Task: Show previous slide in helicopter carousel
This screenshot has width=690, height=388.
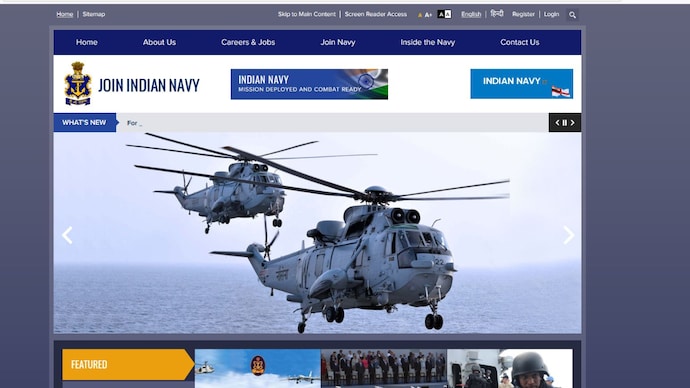Action: point(67,235)
